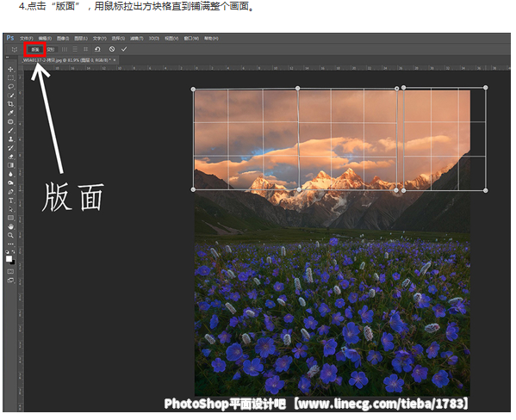Switch to Warp (变形) mode
Image resolution: width=516 pixels, height=420 pixels.
click(50, 50)
